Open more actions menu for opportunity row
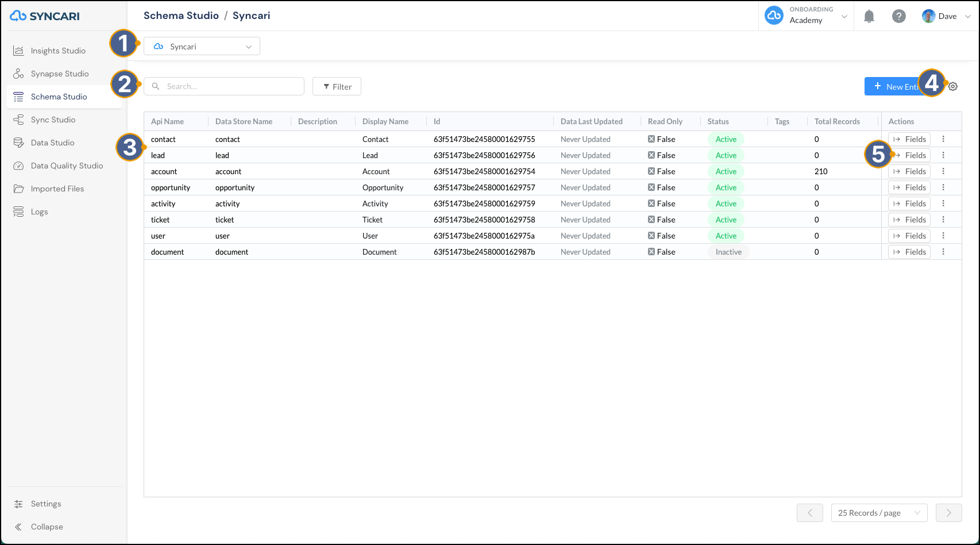The width and height of the screenshot is (980, 545). tap(943, 187)
